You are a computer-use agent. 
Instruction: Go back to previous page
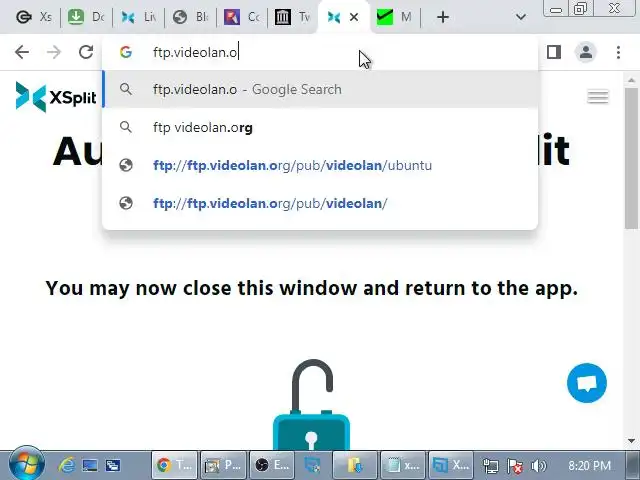[22, 52]
